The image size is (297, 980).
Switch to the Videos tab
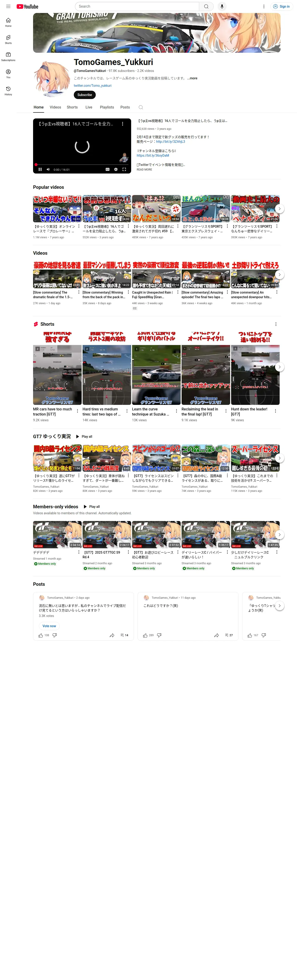(55, 107)
